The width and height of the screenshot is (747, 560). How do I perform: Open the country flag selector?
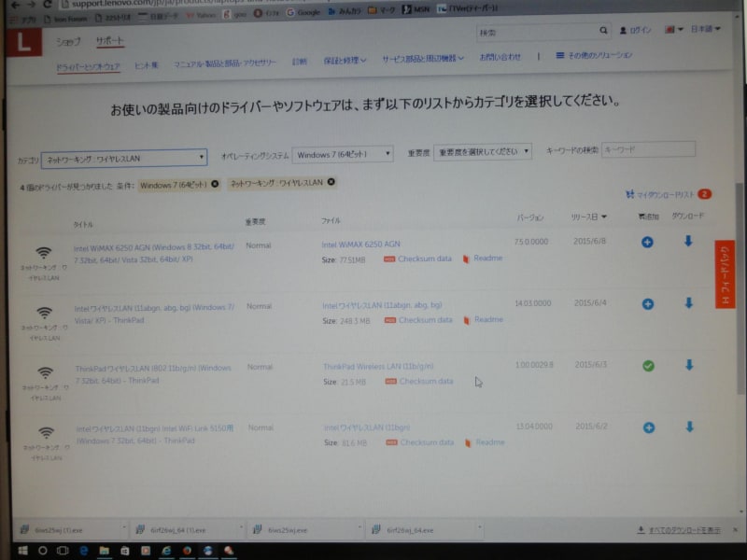[x=673, y=30]
